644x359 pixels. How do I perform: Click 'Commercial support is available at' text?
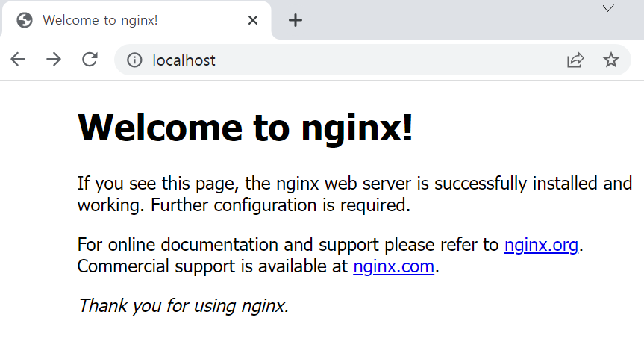tap(213, 266)
